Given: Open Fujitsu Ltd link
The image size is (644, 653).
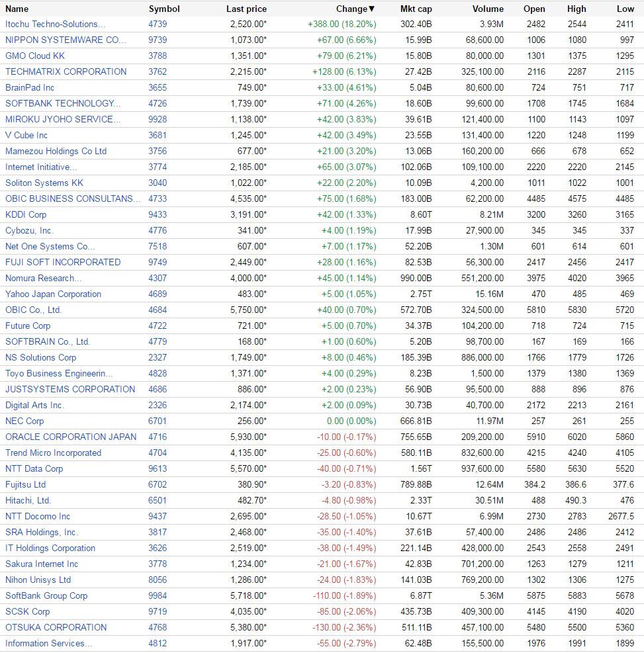Looking at the screenshot, I should click(25, 485).
